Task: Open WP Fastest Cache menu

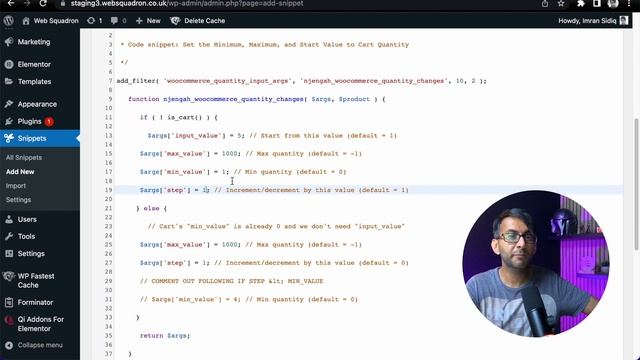Action: tap(36, 280)
